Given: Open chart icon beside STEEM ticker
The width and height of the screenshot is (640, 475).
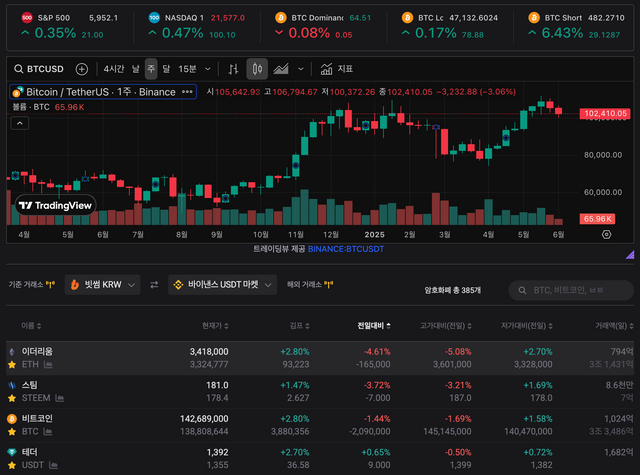Looking at the screenshot, I should point(60,398).
